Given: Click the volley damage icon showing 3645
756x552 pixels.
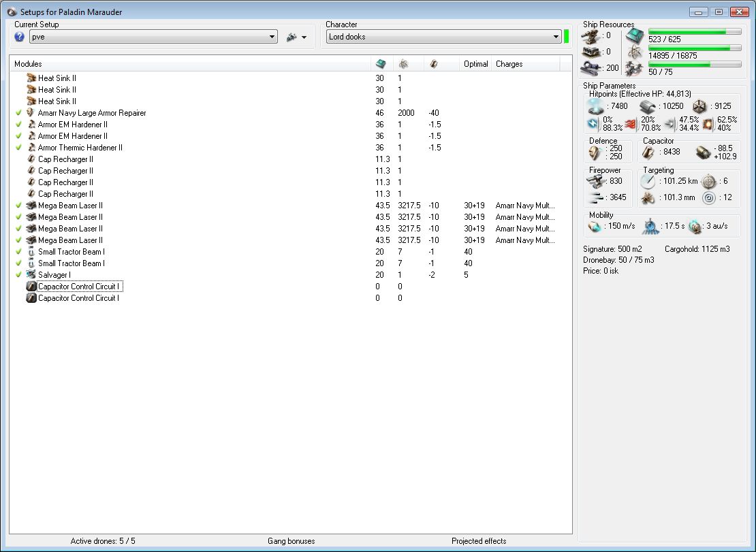Looking at the screenshot, I should [x=597, y=197].
